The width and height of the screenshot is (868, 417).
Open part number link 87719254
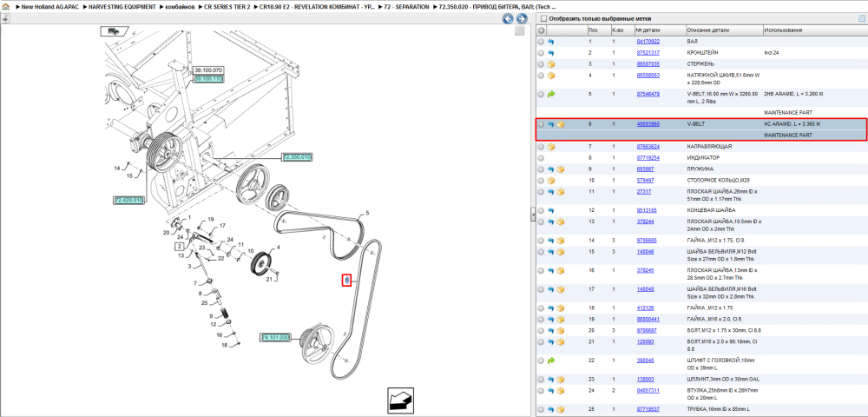tap(648, 158)
